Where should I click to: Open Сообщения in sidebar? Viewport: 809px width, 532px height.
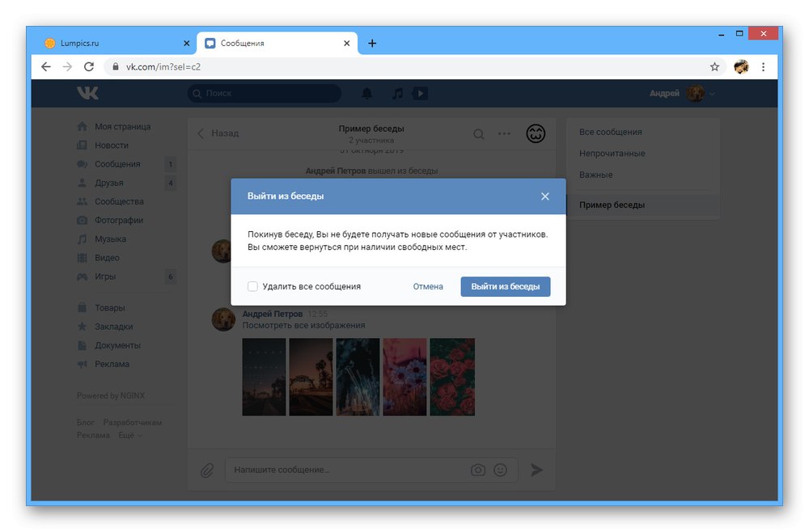[126, 164]
